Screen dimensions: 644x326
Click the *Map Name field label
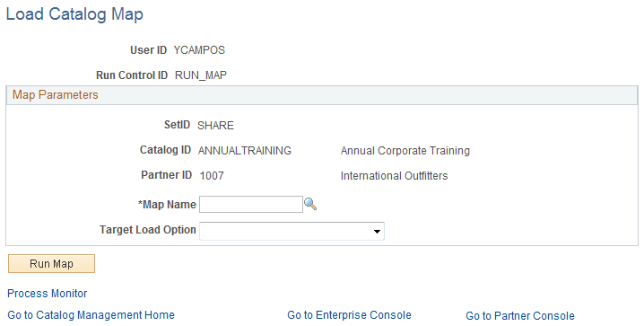pos(167,205)
